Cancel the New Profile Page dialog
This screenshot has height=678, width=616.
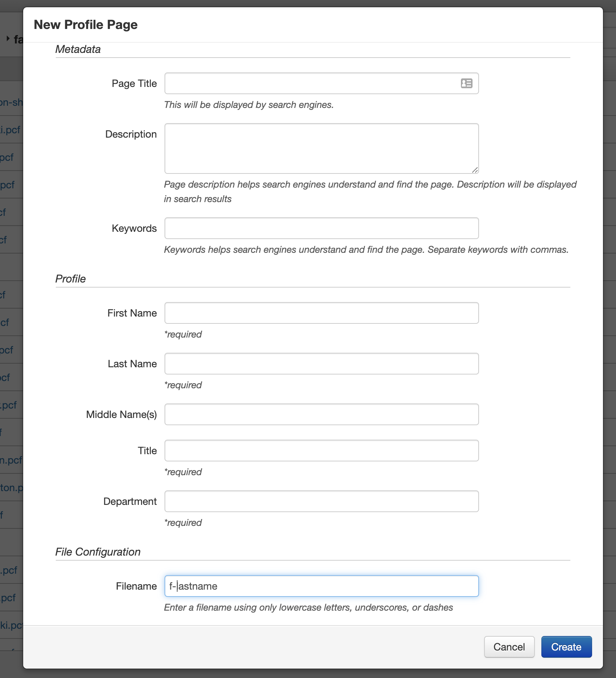point(509,647)
